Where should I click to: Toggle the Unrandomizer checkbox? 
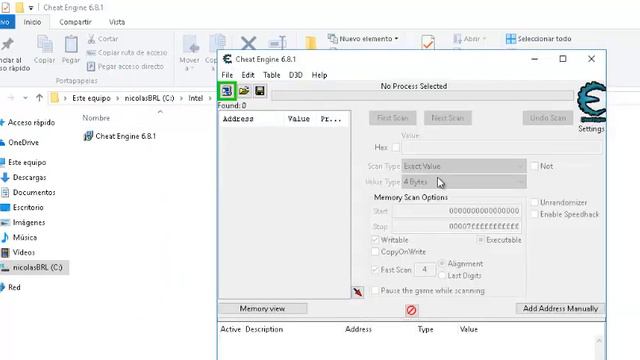(534, 202)
